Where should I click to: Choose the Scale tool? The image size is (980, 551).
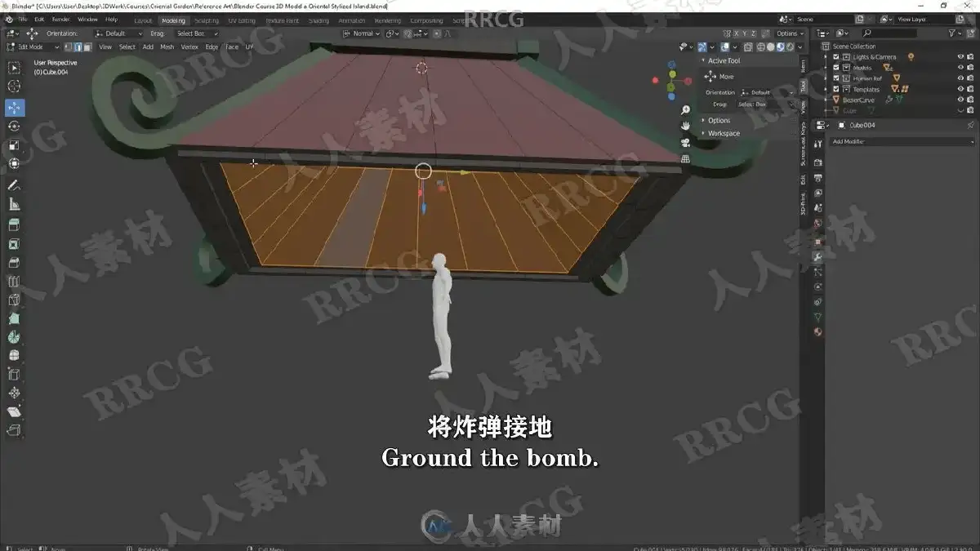15,145
